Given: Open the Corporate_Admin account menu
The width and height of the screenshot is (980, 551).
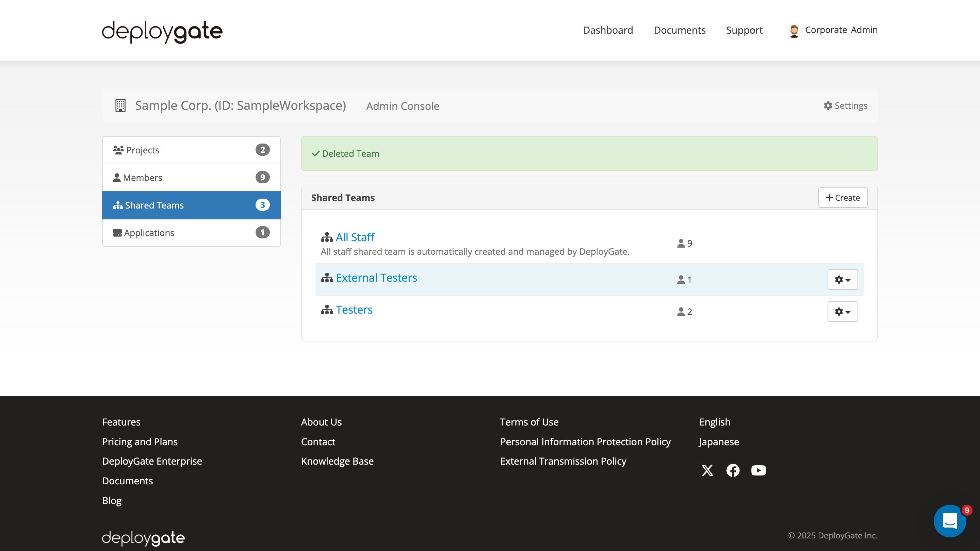Looking at the screenshot, I should click(832, 30).
